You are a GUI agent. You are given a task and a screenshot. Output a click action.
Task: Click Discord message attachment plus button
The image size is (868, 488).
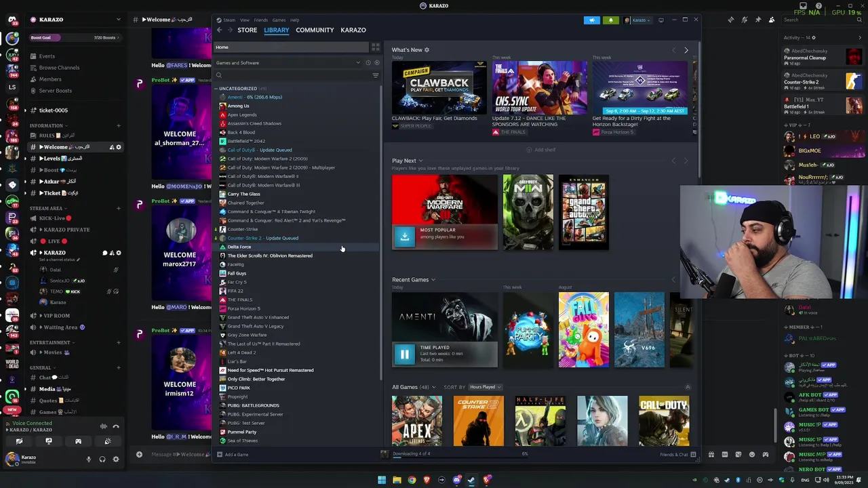pyautogui.click(x=139, y=454)
